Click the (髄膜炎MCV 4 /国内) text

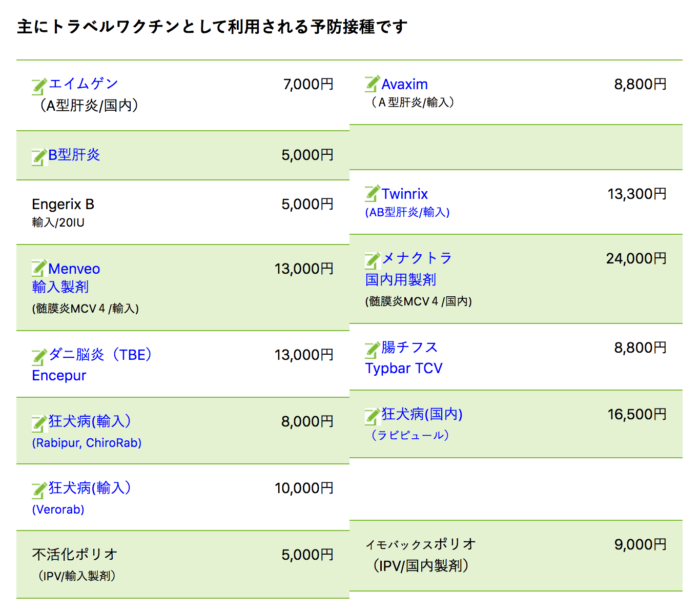click(419, 301)
